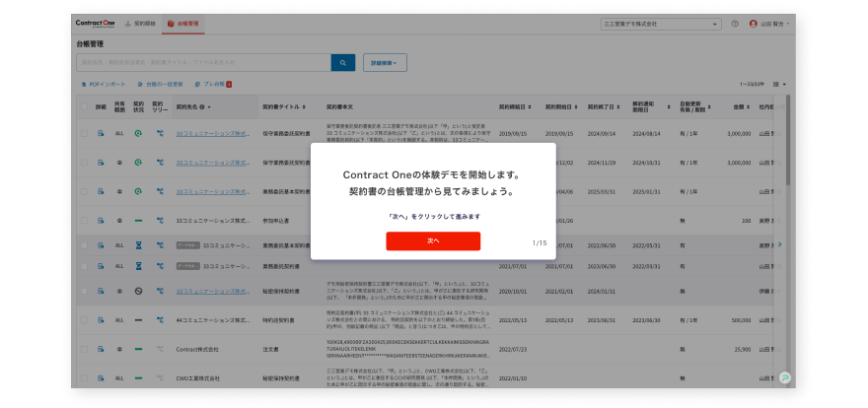Click the Contract One logo
868x408 pixels.
click(x=96, y=24)
